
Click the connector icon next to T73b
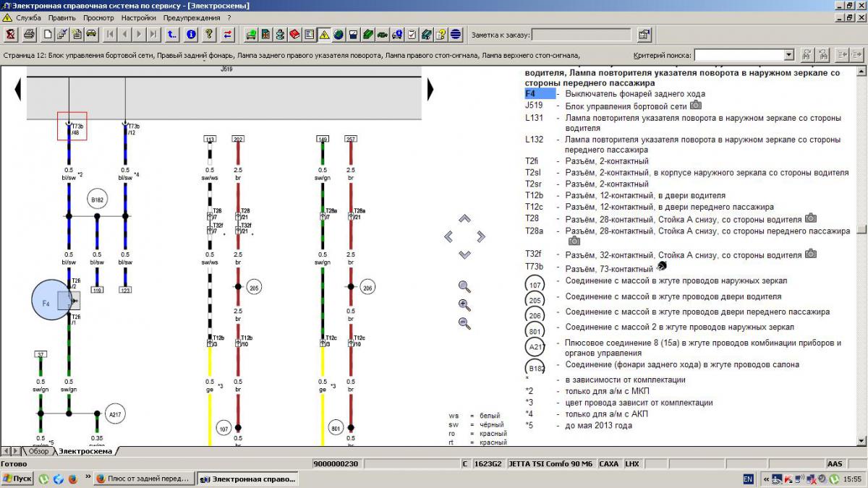click(x=661, y=267)
